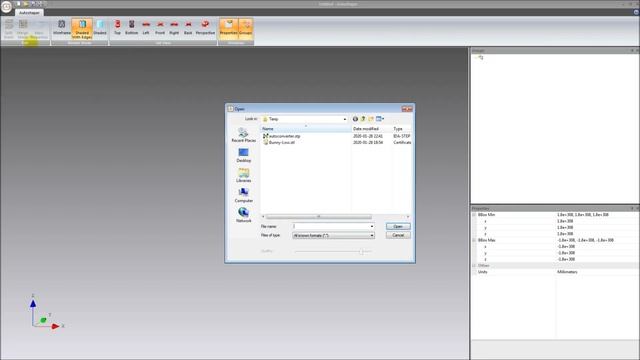This screenshot has width=640, height=360.
Task: Select the Bunny file in list
Action: pyautogui.click(x=279, y=142)
